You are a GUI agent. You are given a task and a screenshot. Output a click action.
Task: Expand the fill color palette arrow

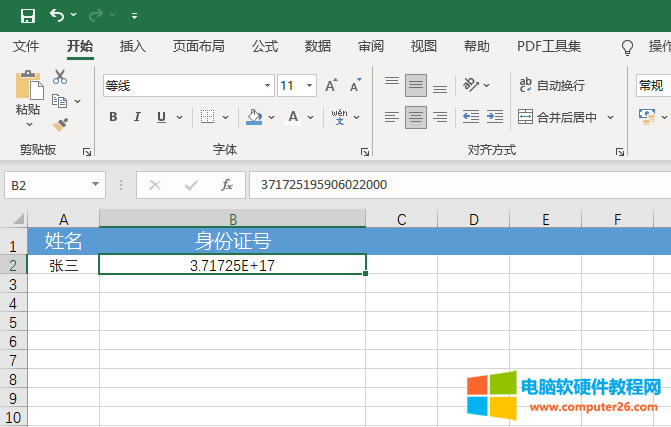(x=271, y=117)
